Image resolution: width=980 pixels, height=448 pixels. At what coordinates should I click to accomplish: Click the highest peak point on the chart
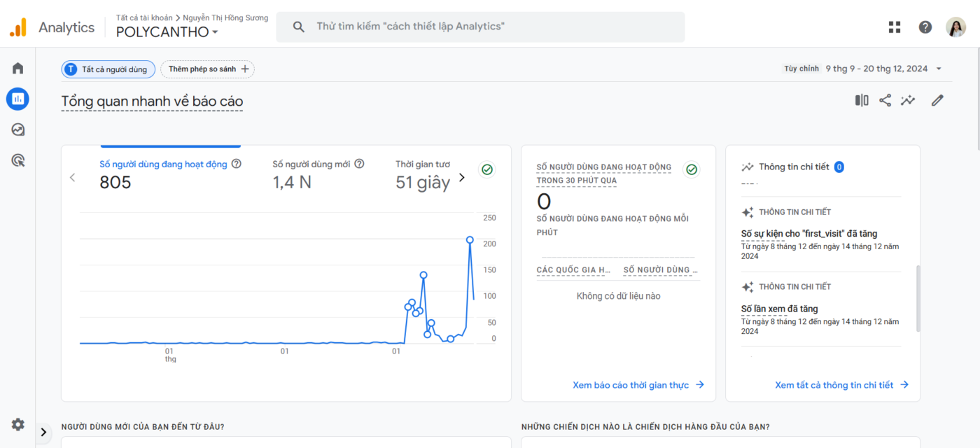click(x=470, y=240)
